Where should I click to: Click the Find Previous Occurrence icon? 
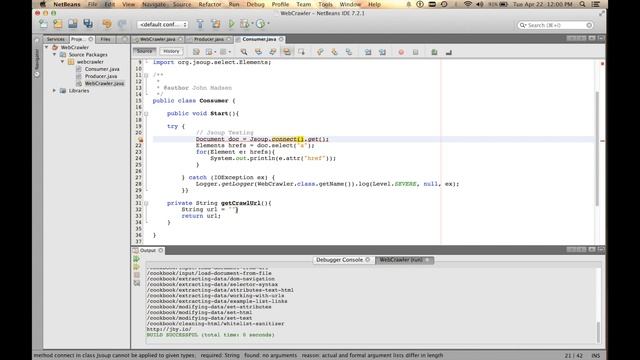click(x=258, y=52)
